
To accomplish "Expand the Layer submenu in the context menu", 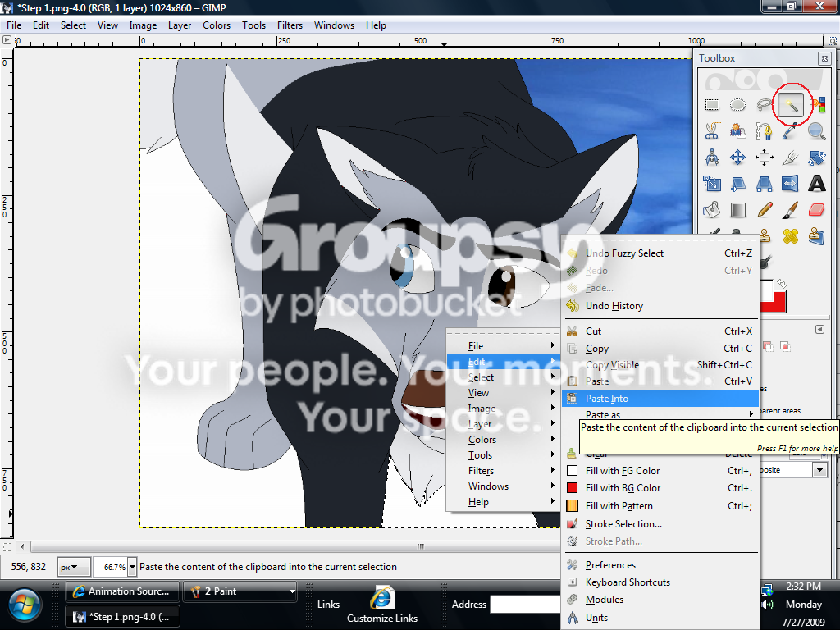I will pyautogui.click(x=503, y=424).
